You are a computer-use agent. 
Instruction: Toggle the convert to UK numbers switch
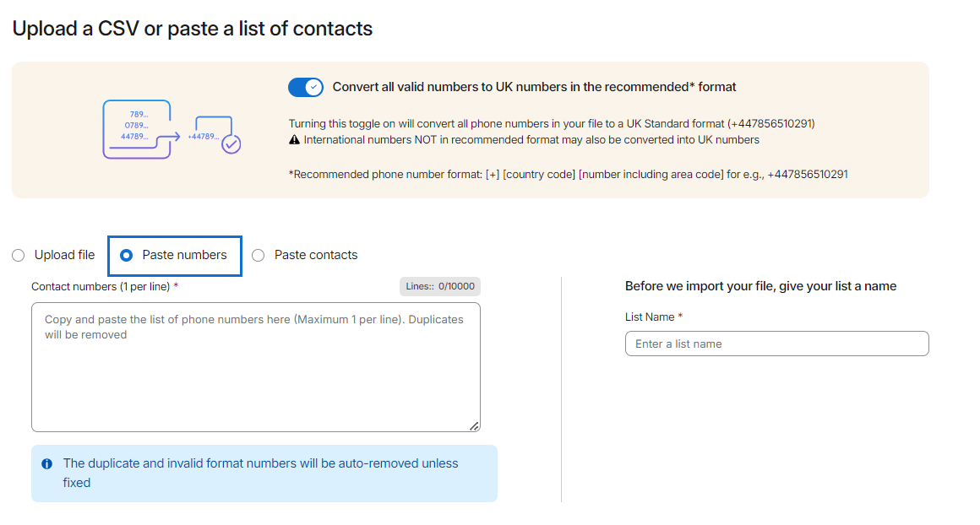point(305,87)
